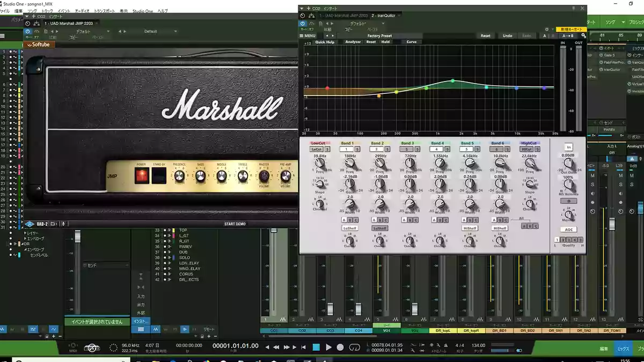Click the Band 1 Freq knob
The height and width of the screenshot is (362, 644).
pyautogui.click(x=350, y=164)
